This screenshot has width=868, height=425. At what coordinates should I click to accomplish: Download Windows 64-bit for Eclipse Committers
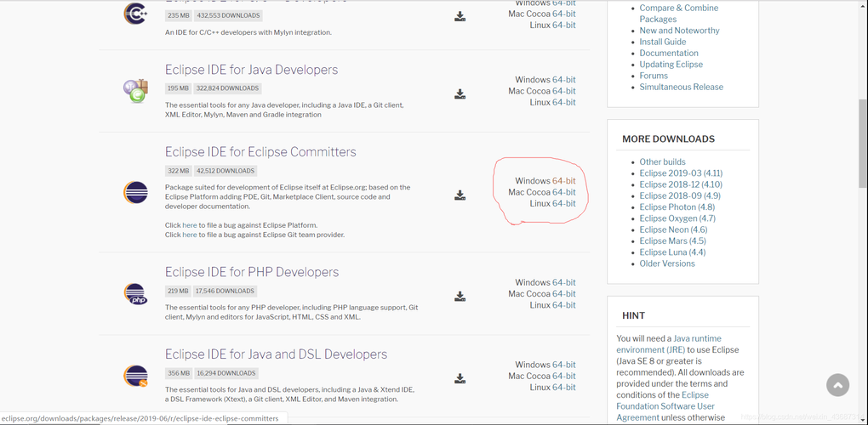coord(563,181)
